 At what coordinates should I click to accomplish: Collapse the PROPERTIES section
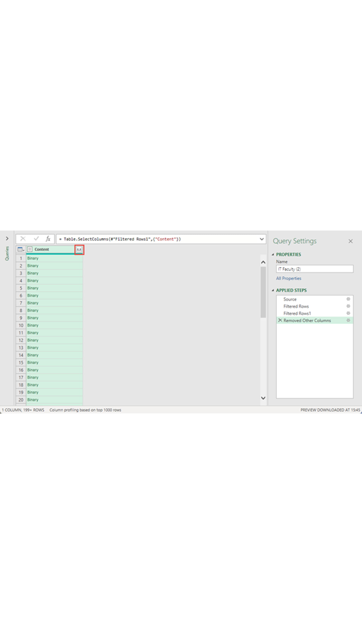[273, 255]
